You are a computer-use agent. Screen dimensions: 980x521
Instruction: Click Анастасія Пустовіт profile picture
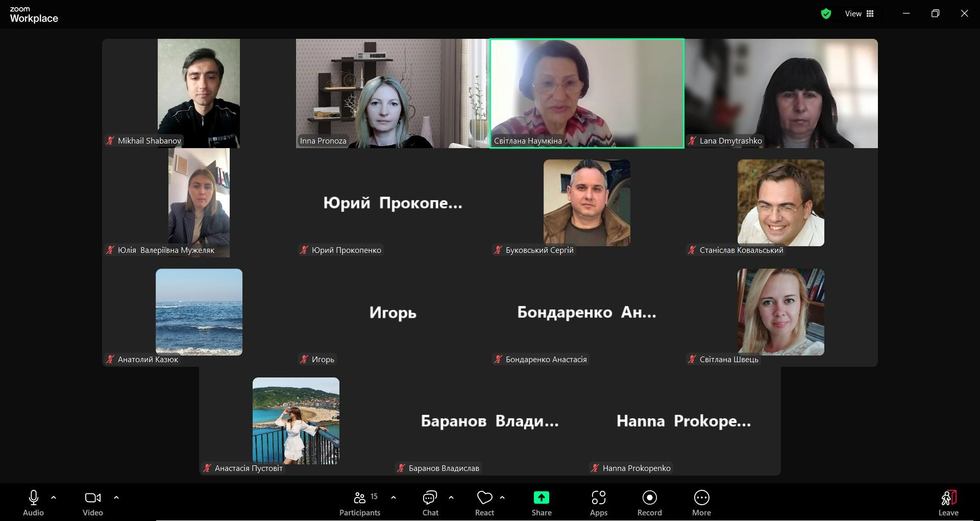tap(296, 421)
